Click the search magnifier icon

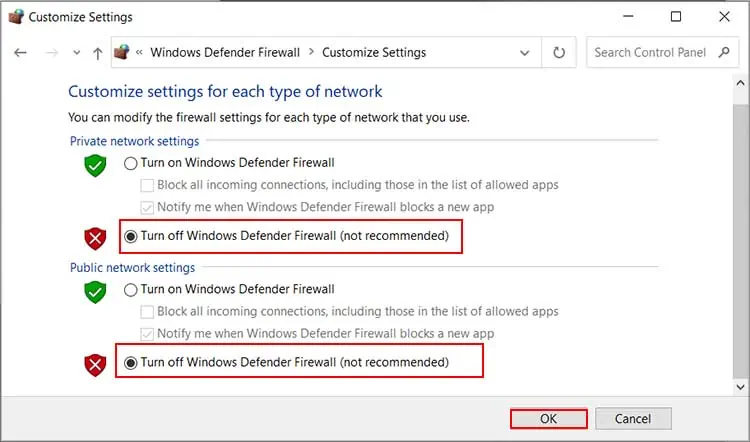725,53
